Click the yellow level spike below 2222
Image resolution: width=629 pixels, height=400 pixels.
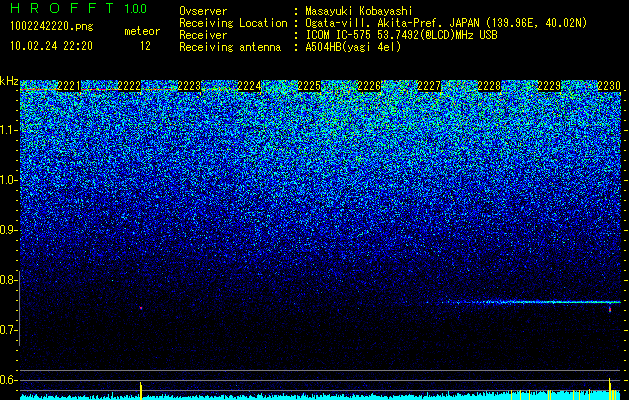click(141, 391)
